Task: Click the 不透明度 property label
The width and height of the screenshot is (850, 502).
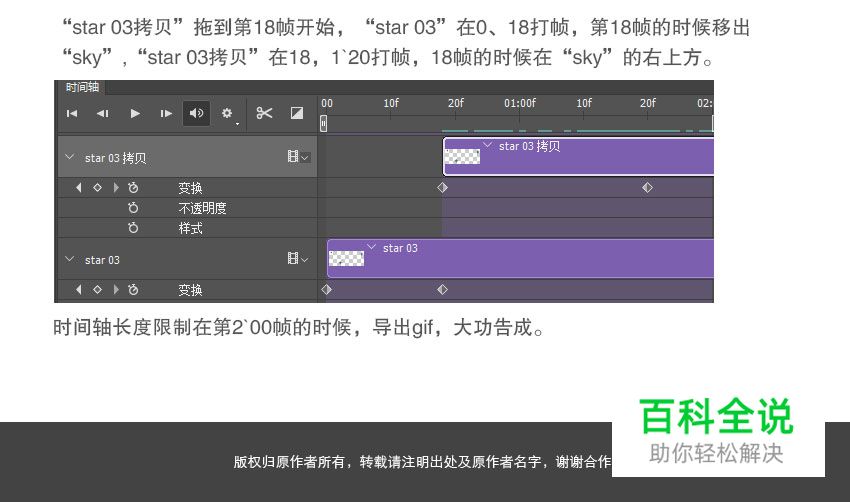Action: coord(202,208)
